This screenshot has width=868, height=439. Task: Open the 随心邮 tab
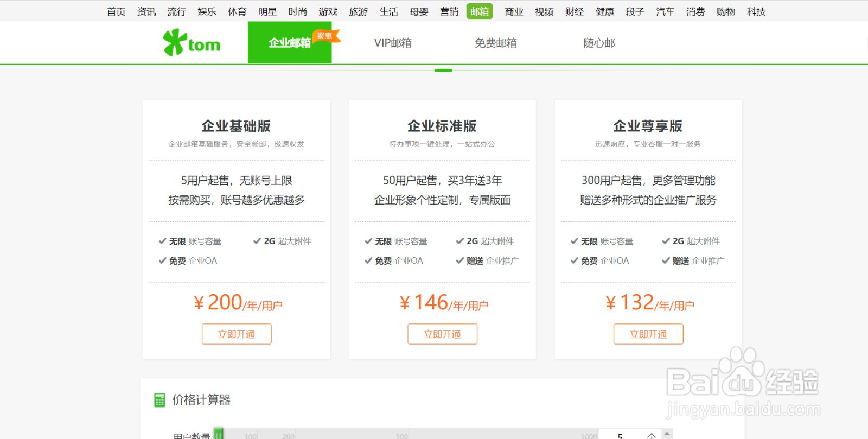(x=599, y=43)
